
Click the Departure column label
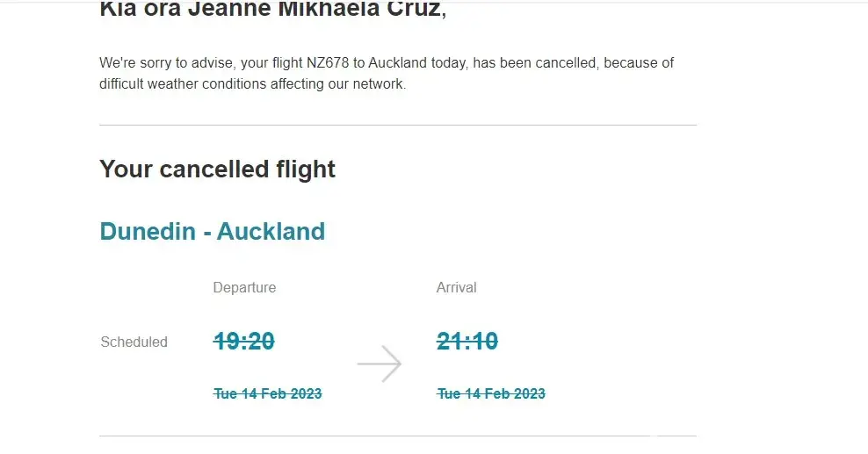244,287
